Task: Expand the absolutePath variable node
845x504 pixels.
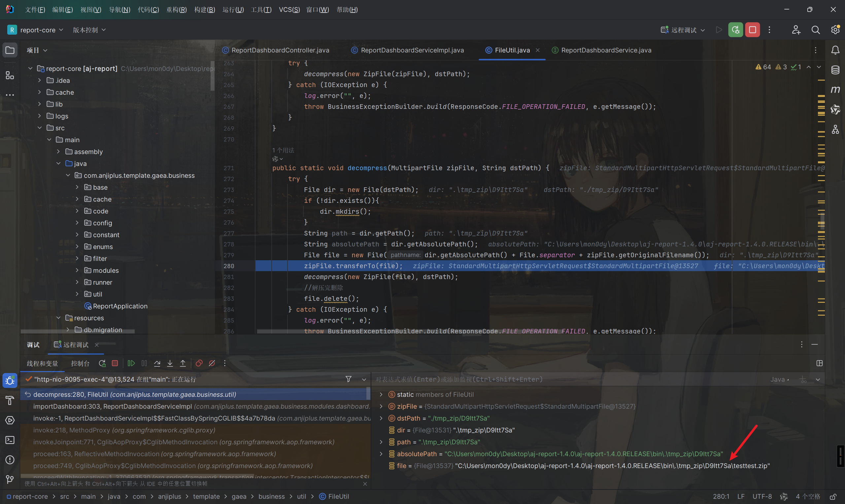Action: coord(381,454)
